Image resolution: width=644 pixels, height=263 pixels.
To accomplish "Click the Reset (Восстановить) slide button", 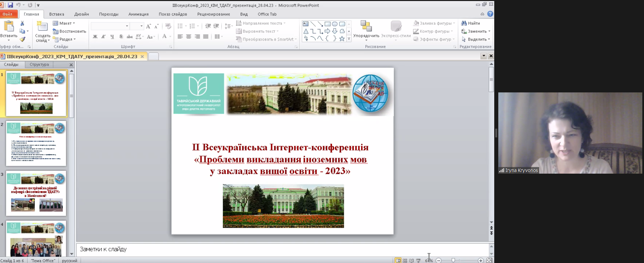I will point(69,31).
